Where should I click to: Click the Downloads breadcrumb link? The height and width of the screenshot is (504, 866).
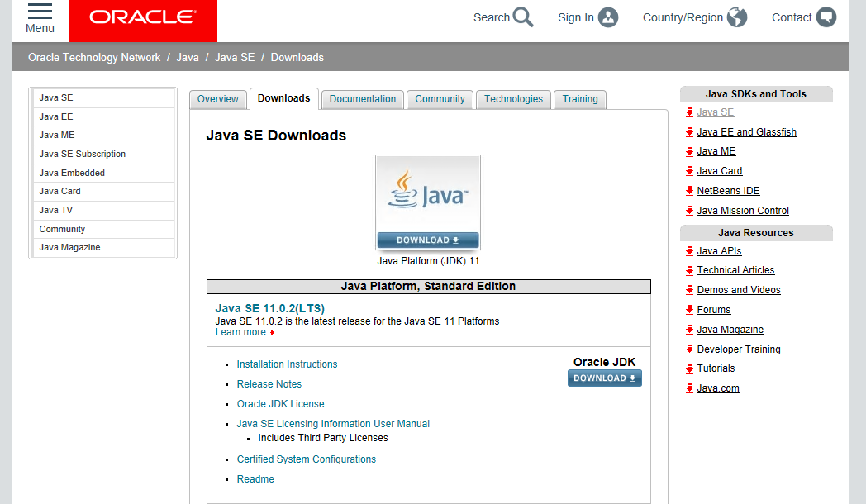click(x=297, y=57)
